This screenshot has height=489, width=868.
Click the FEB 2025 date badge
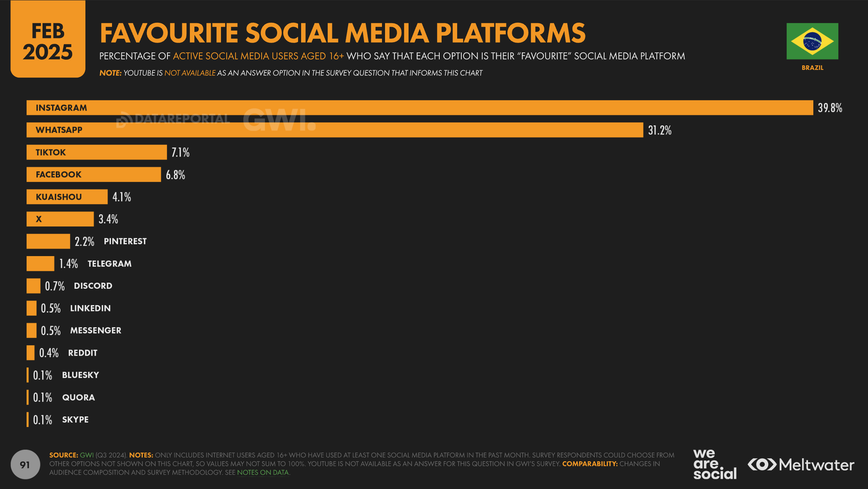[x=48, y=39]
